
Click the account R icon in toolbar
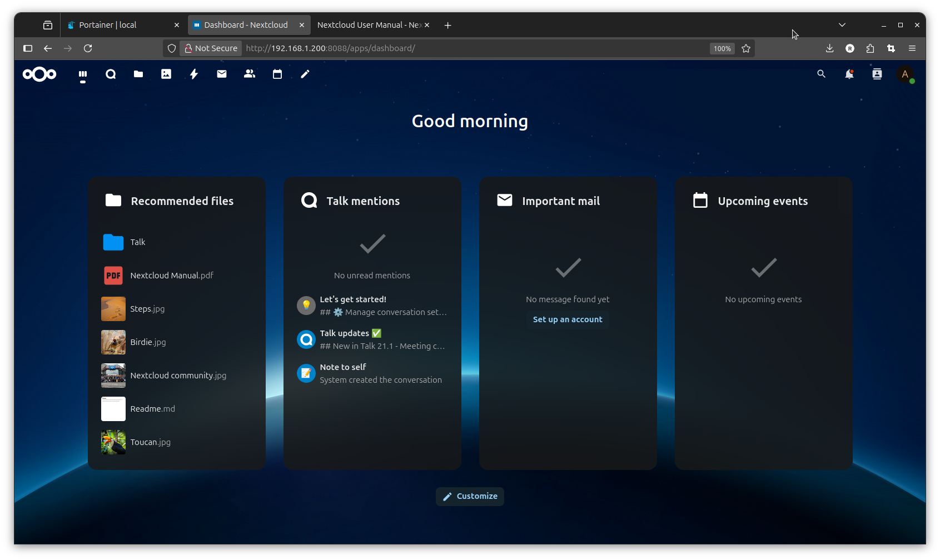point(850,48)
